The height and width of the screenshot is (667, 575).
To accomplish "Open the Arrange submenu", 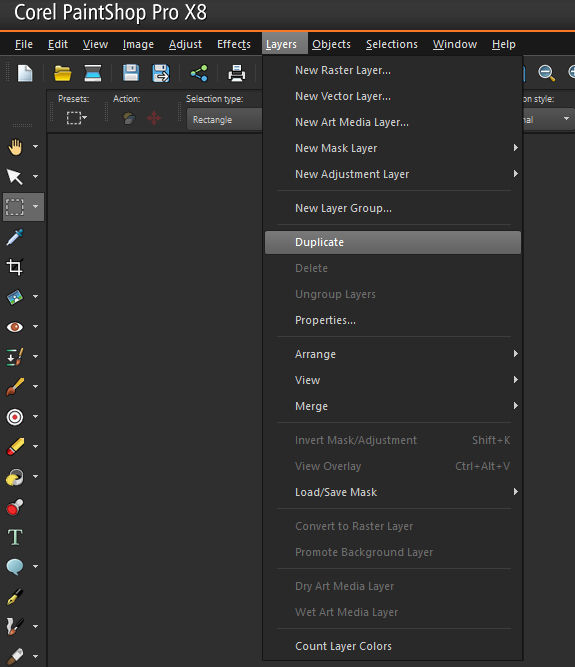I will pos(393,354).
